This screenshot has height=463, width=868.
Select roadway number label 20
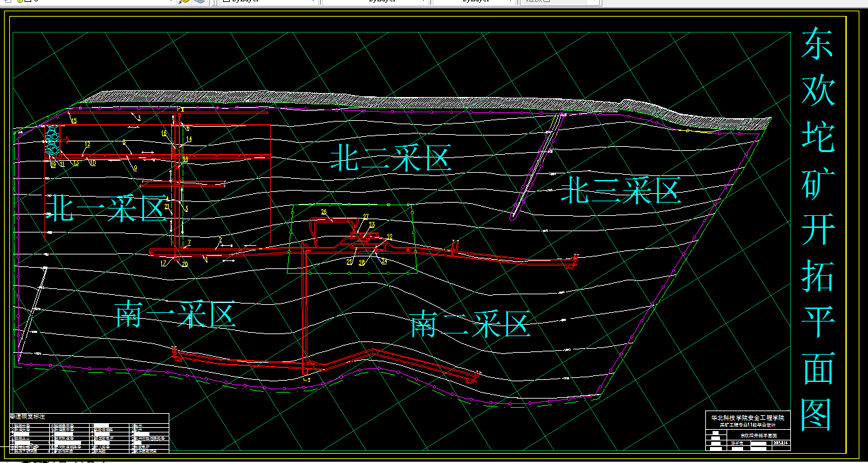click(x=185, y=264)
